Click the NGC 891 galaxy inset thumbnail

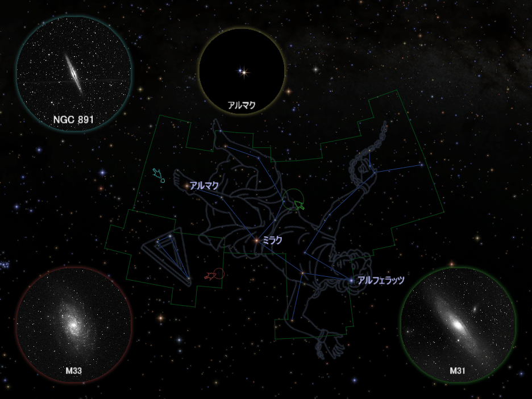tap(74, 74)
